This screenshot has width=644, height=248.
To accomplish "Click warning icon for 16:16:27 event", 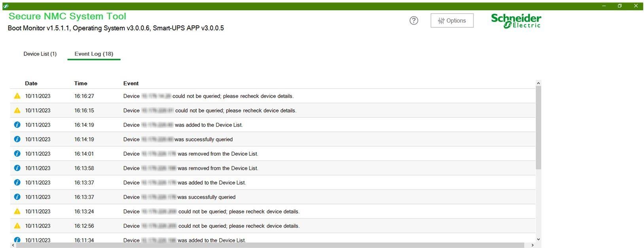I will point(17,96).
